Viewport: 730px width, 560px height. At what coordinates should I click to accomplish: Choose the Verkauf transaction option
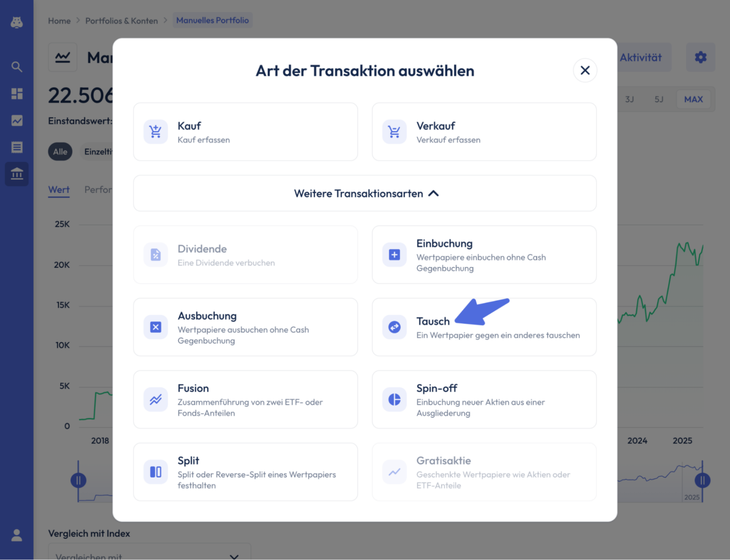[x=484, y=132]
